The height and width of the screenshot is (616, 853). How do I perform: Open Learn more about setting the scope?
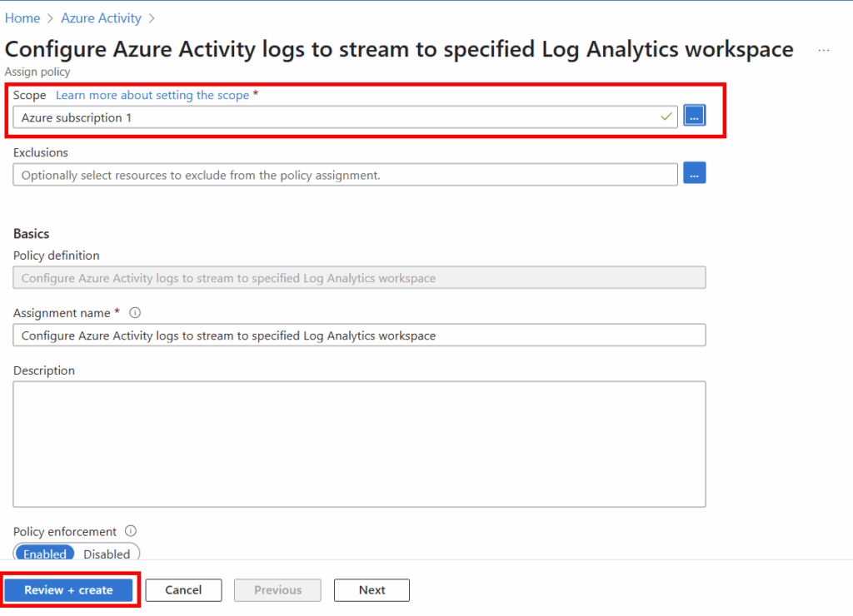click(152, 95)
